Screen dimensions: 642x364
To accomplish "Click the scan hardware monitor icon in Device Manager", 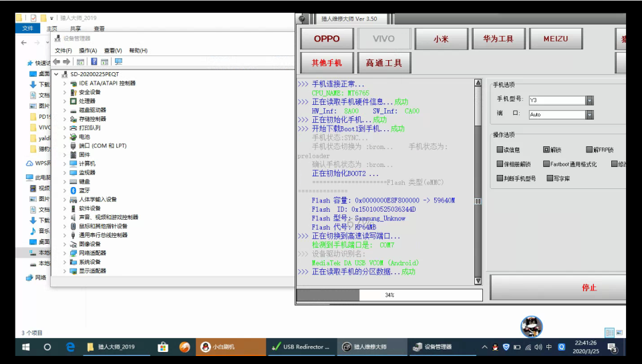I will click(x=118, y=61).
